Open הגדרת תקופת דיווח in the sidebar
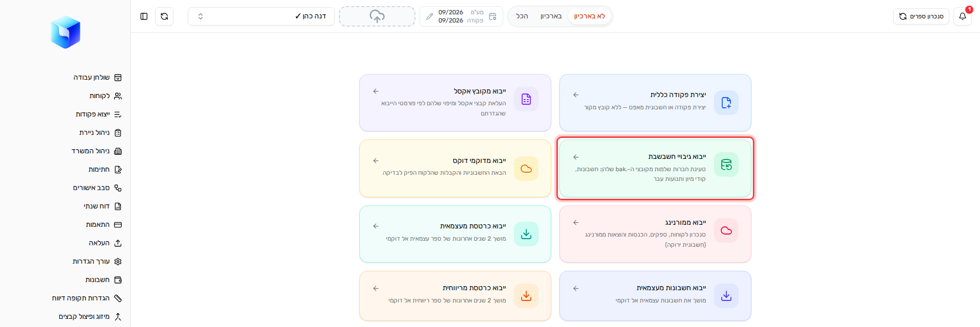 click(x=87, y=298)
